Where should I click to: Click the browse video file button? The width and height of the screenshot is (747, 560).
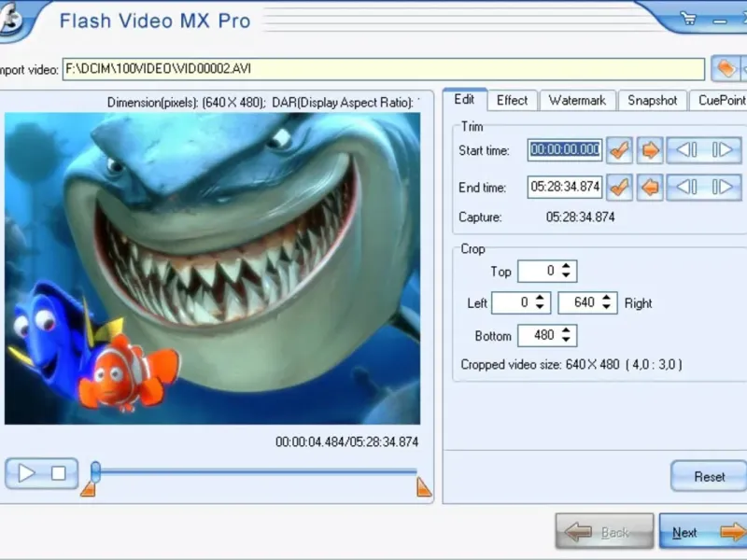point(726,68)
